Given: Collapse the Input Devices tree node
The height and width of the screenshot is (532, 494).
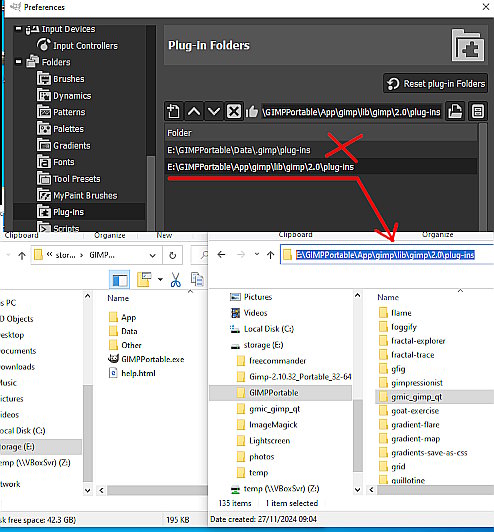Looking at the screenshot, I should [18, 29].
